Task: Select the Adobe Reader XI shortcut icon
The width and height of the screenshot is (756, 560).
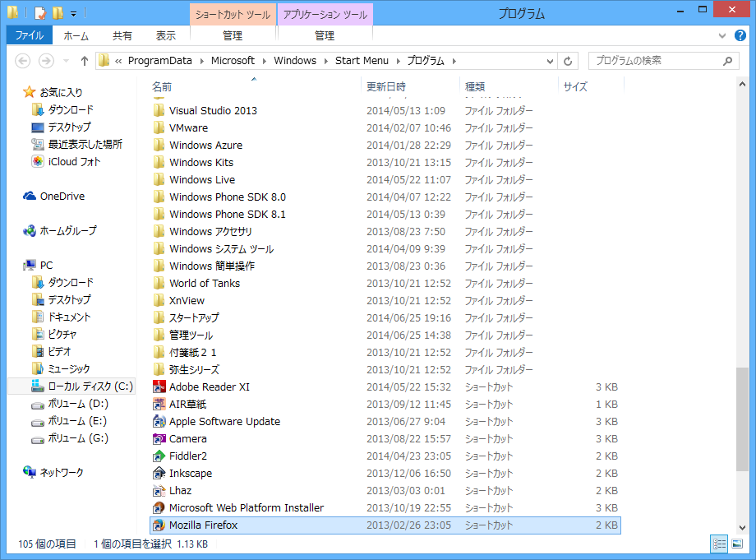Action: point(159,386)
